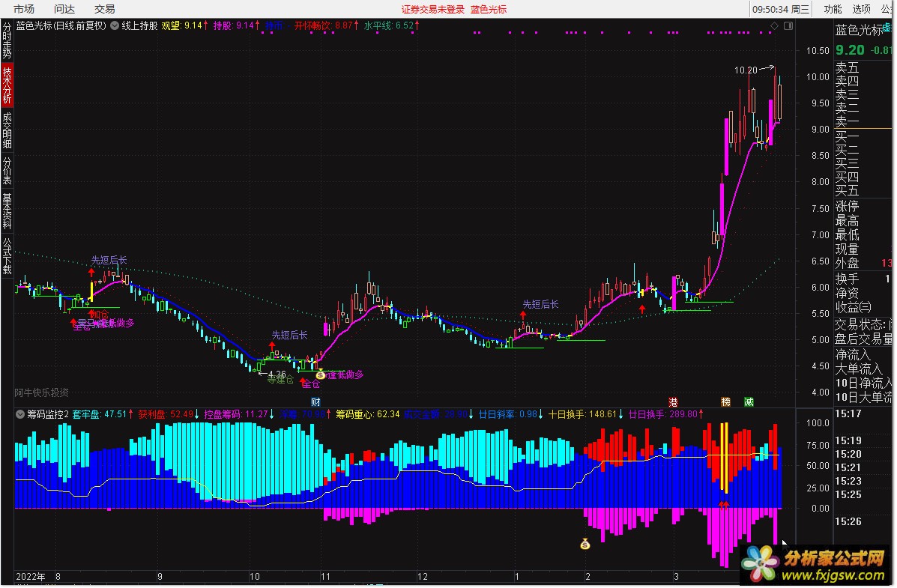The height and width of the screenshot is (588, 897).
Task: Switch to 分时走势 side tab
Action: (7, 40)
